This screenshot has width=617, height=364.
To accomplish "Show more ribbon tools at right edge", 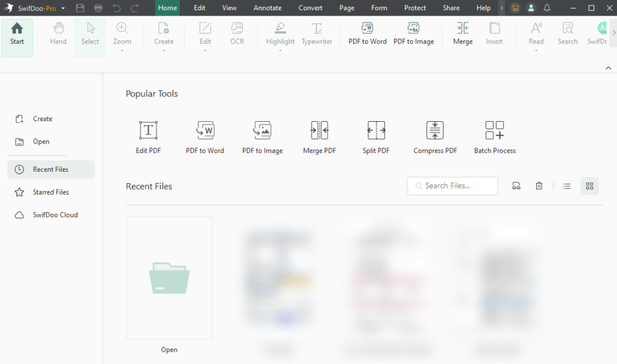I will coord(614,33).
